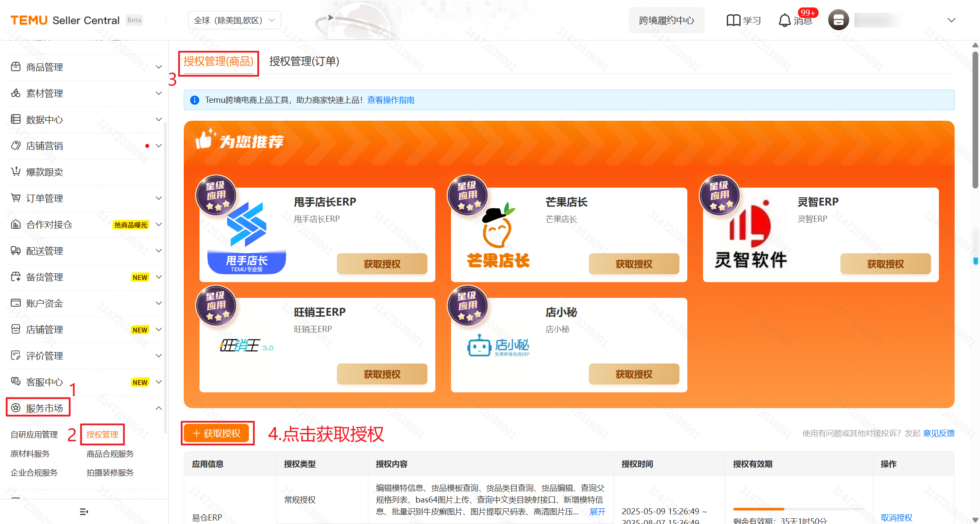980x524 pixels.
Task: Click the 服务市场 star icon
Action: point(16,408)
